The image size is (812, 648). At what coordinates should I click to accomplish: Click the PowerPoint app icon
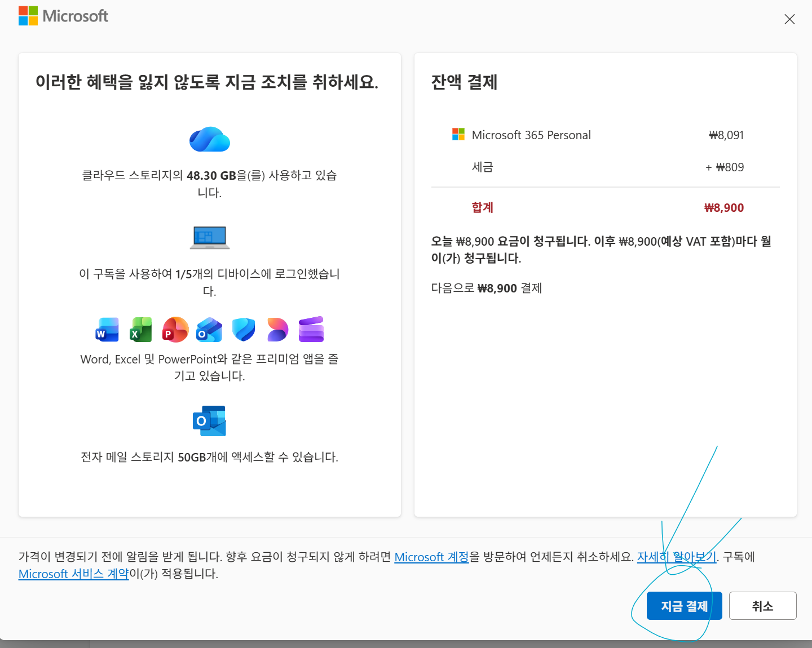click(x=175, y=330)
